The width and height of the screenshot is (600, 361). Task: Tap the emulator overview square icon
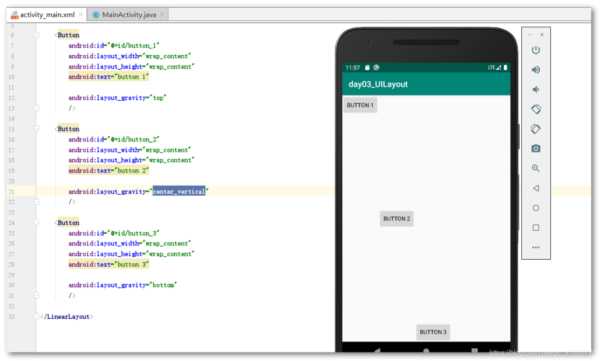coord(536,228)
